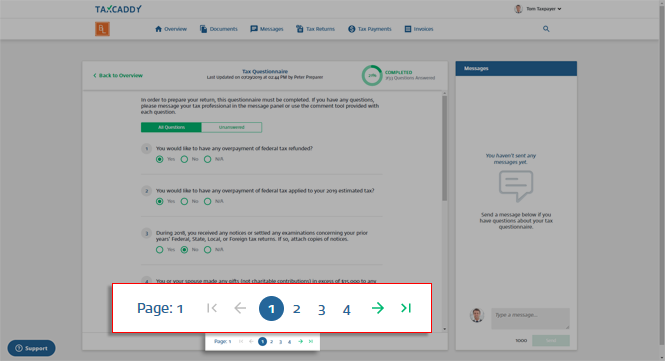Go to page 2 in small bottom pagination
665x361 pixels.
point(271,341)
